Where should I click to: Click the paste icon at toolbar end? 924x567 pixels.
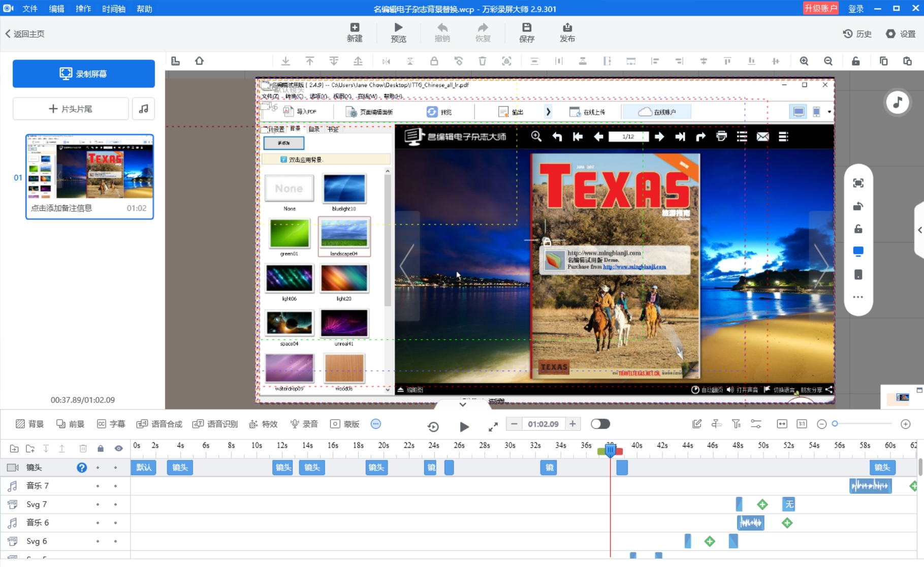click(907, 61)
